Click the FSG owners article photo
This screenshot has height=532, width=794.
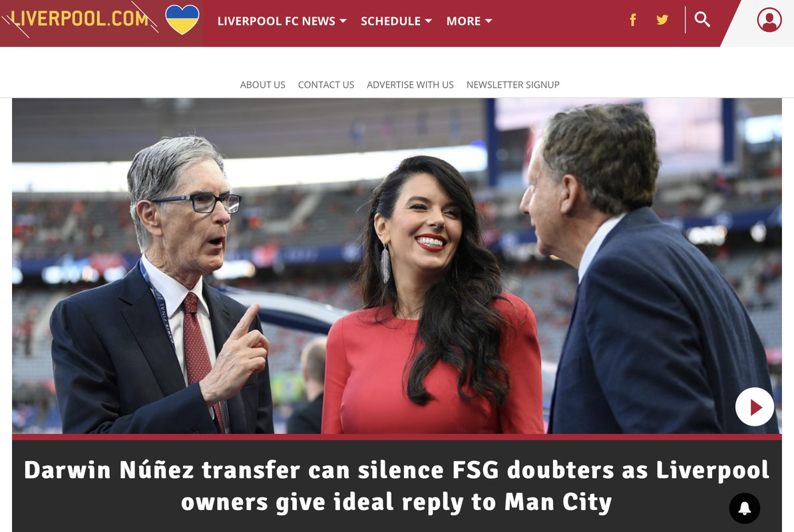(397, 266)
